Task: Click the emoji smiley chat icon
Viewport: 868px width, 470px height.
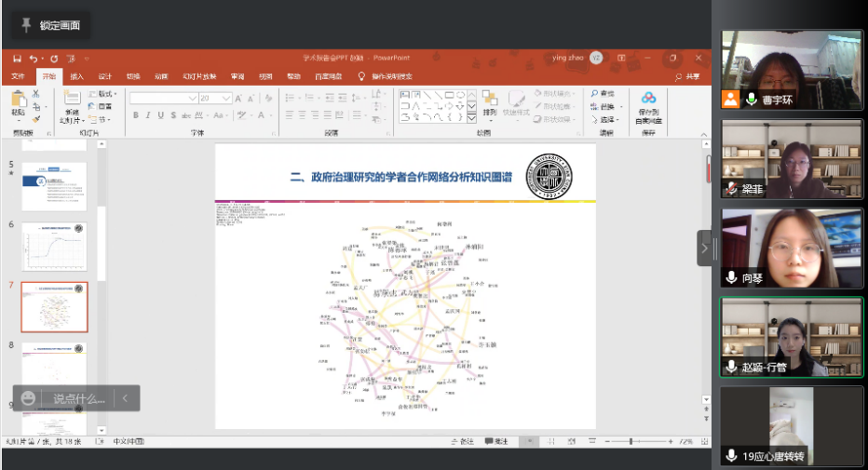Action: click(29, 398)
